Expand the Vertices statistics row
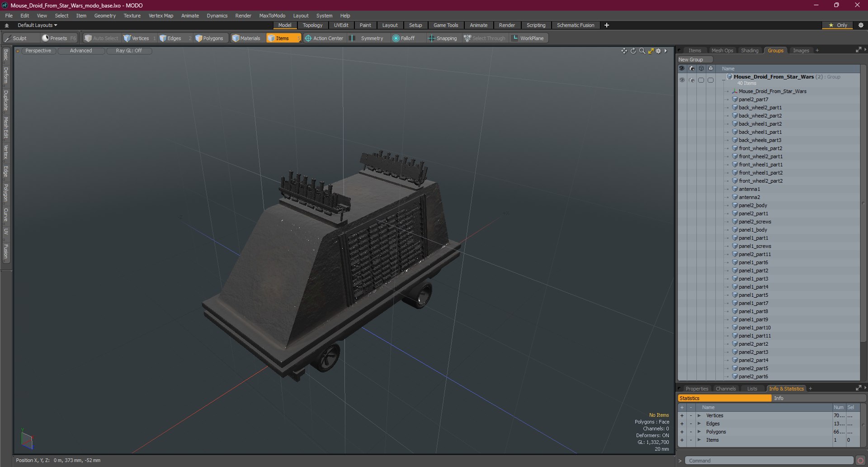 coord(699,415)
